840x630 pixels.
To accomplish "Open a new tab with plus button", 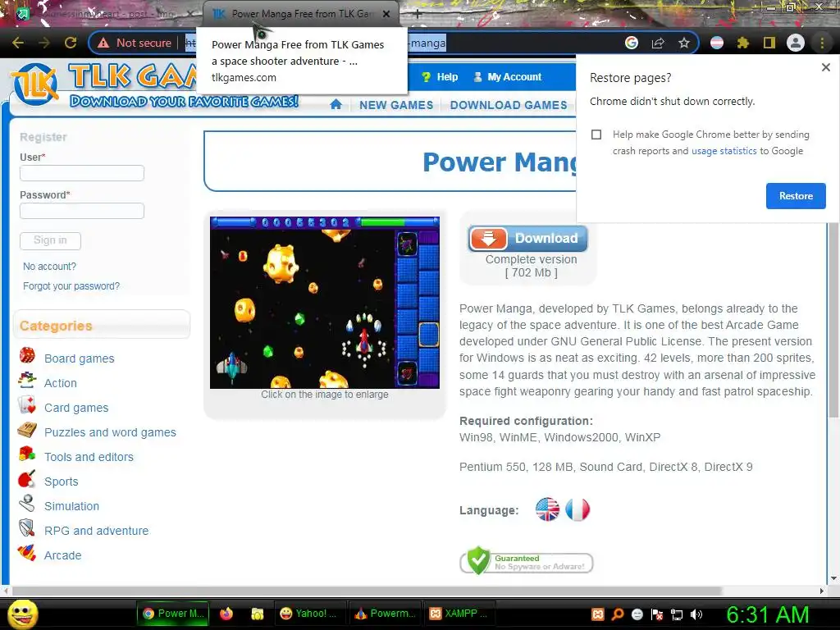I will [418, 14].
